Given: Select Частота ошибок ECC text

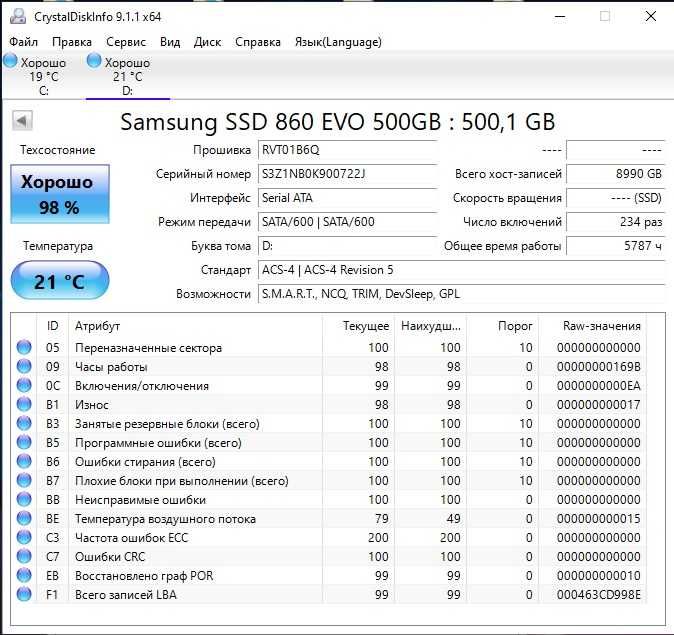Looking at the screenshot, I should tap(132, 538).
